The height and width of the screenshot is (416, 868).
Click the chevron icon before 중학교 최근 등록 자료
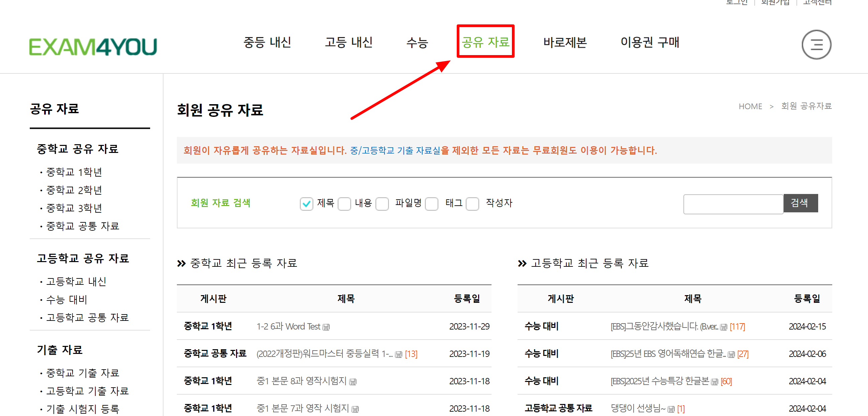pos(181,263)
